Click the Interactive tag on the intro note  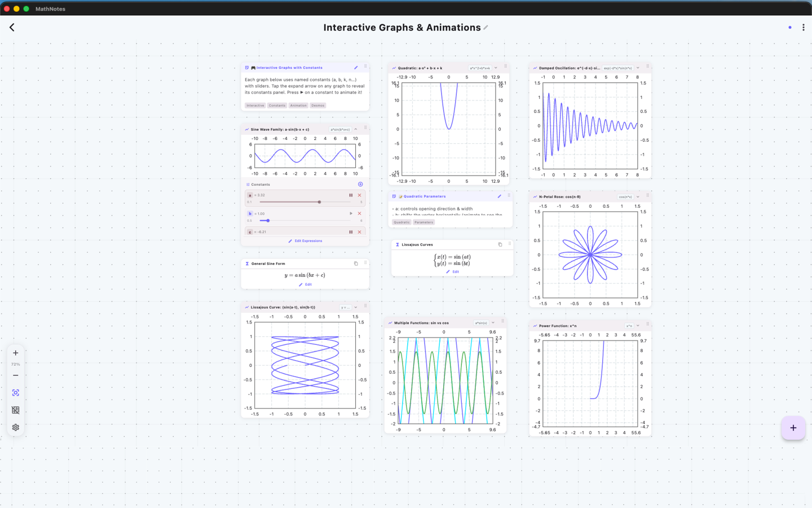[255, 106]
